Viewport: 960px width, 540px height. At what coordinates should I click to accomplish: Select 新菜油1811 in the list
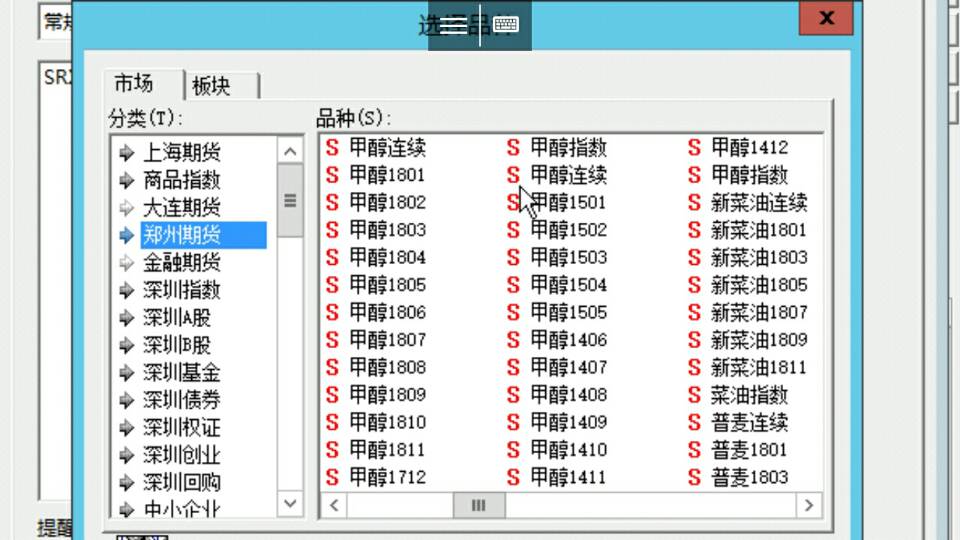(x=759, y=367)
